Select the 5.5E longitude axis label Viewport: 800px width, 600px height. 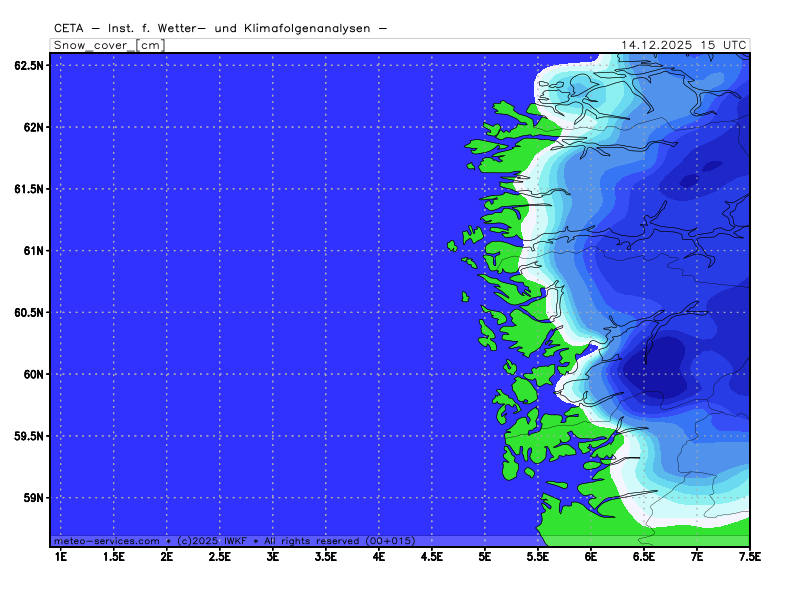(538, 555)
